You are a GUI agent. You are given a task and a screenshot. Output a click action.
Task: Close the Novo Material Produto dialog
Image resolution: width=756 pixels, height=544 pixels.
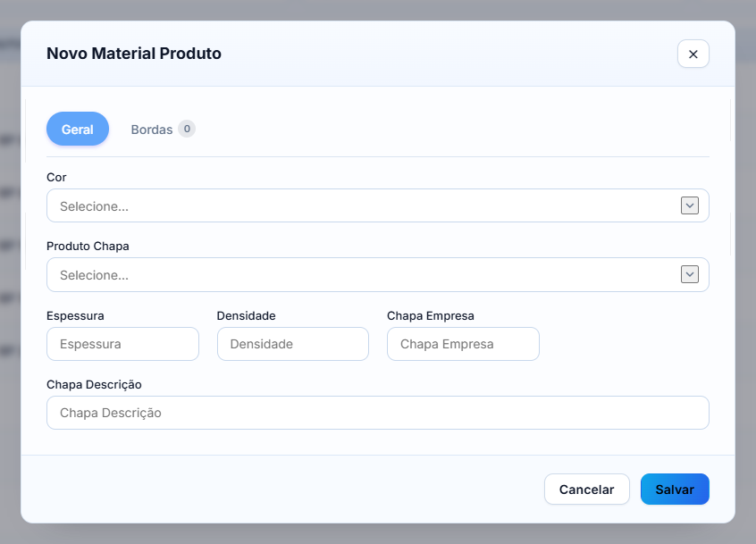click(x=693, y=54)
